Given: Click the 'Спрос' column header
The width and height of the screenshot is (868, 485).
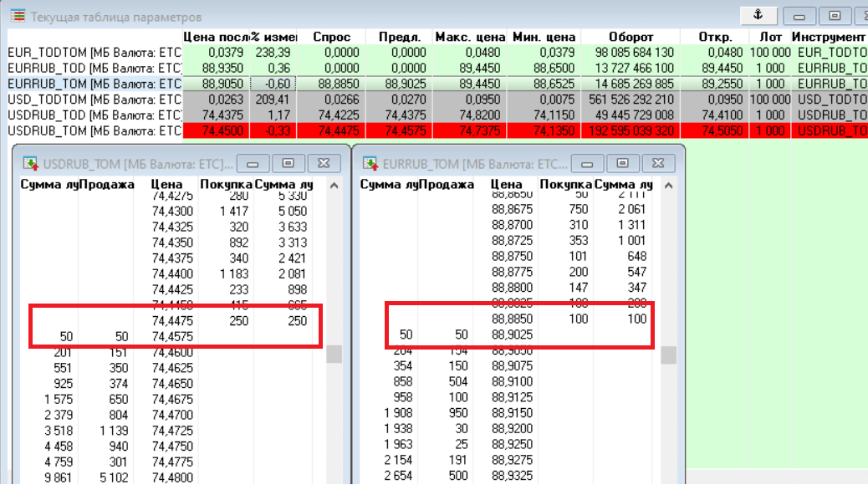Looking at the screenshot, I should [x=332, y=37].
